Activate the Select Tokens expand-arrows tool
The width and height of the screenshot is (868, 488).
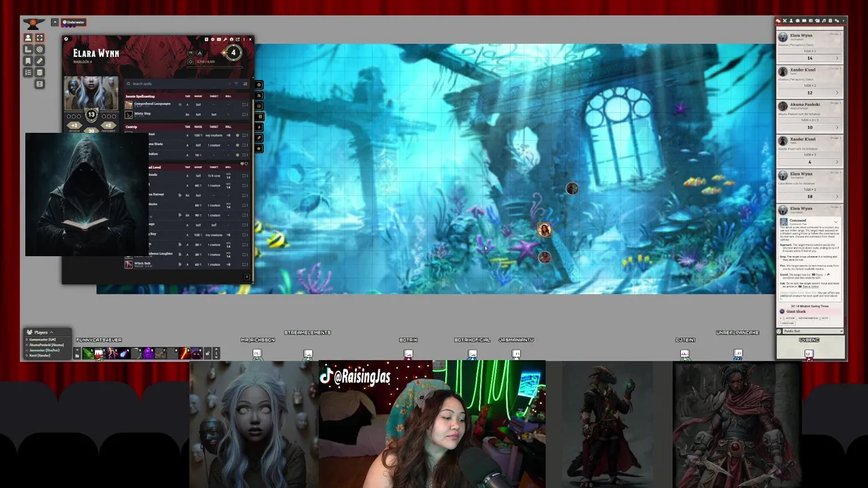[x=39, y=38]
